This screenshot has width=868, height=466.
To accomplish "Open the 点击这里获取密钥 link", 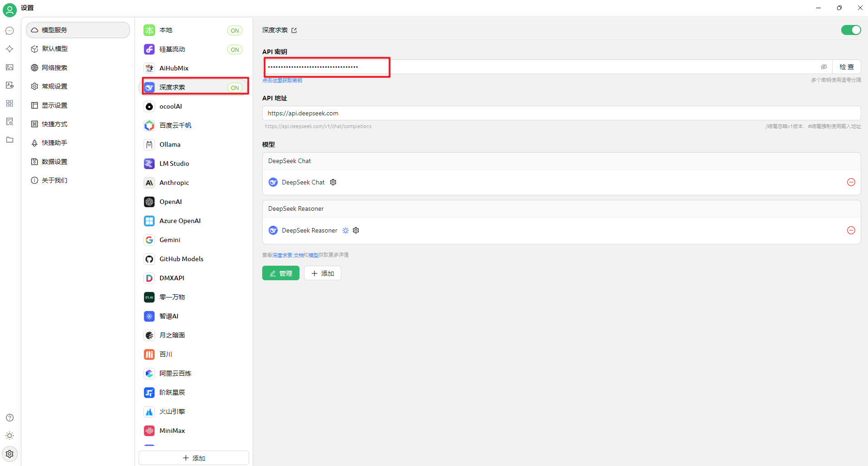I will click(x=282, y=80).
